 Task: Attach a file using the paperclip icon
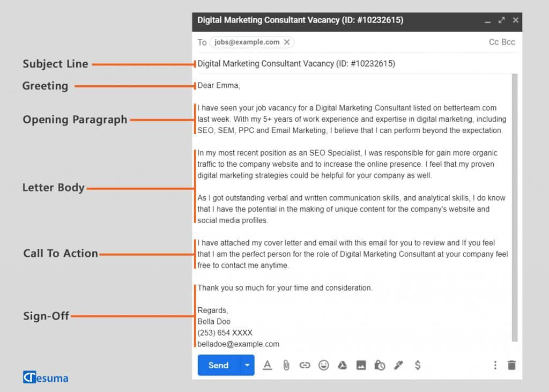point(286,365)
